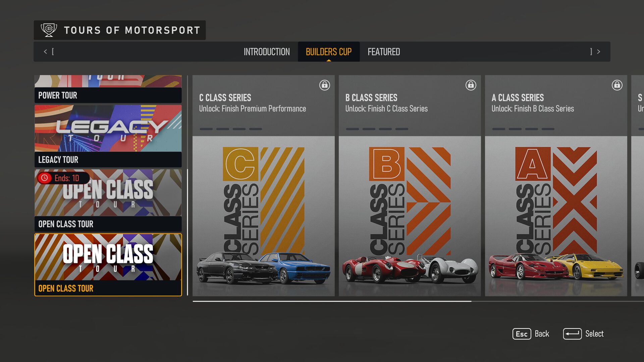Click the right bracket tab navigation icon
Image resolution: width=644 pixels, height=362 pixels.
(591, 52)
